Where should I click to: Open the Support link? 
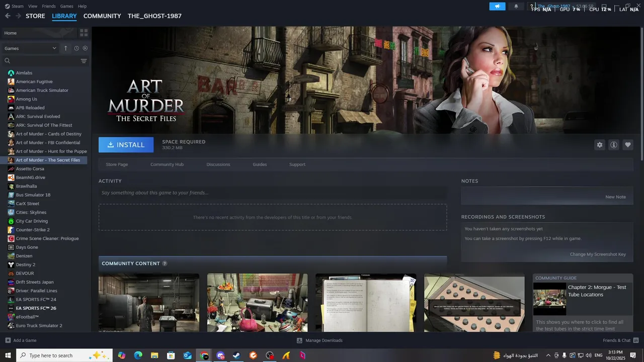[x=297, y=164]
